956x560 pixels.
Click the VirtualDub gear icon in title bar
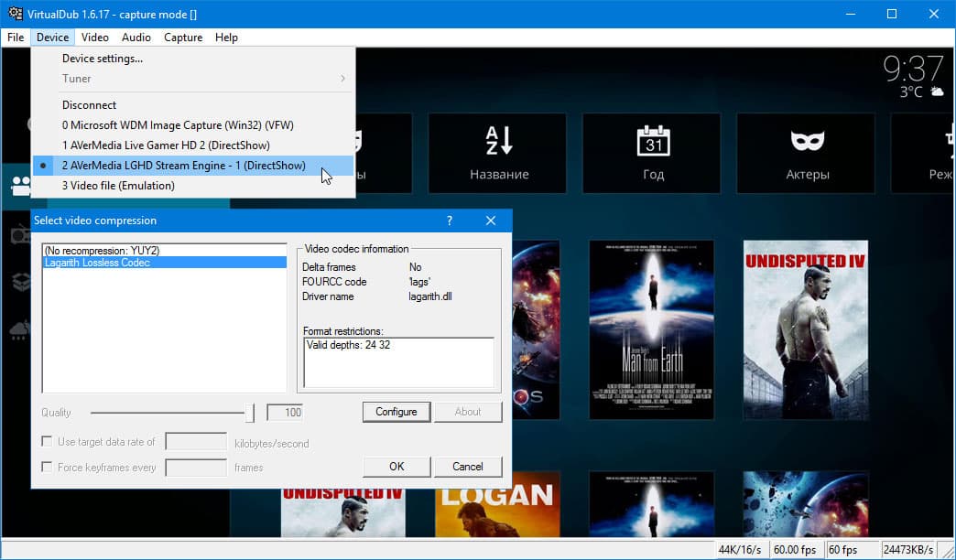[x=16, y=14]
